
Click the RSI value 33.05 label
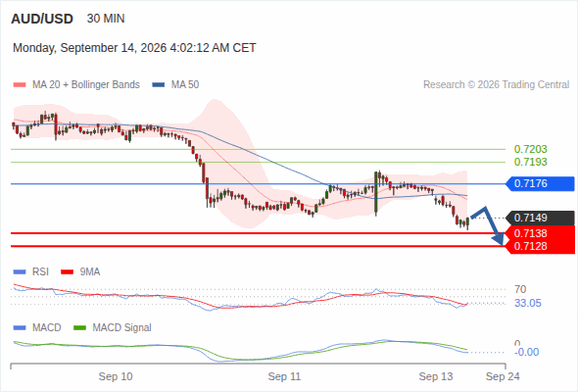pyautogui.click(x=528, y=304)
